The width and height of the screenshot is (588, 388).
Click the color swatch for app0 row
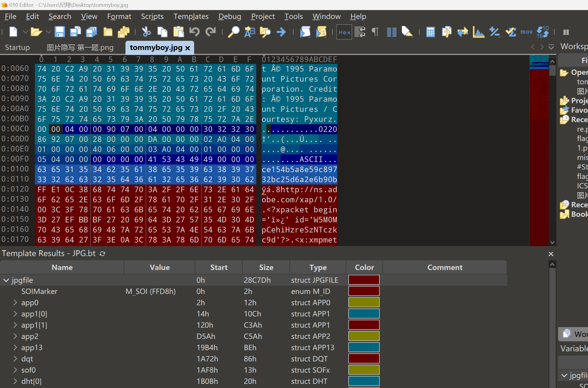tap(364, 303)
